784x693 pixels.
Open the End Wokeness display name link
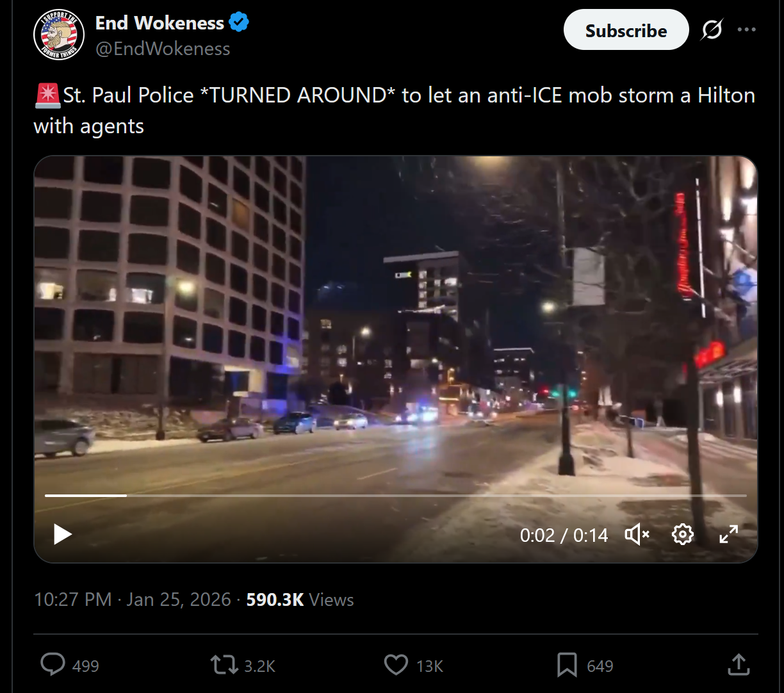pos(159,23)
